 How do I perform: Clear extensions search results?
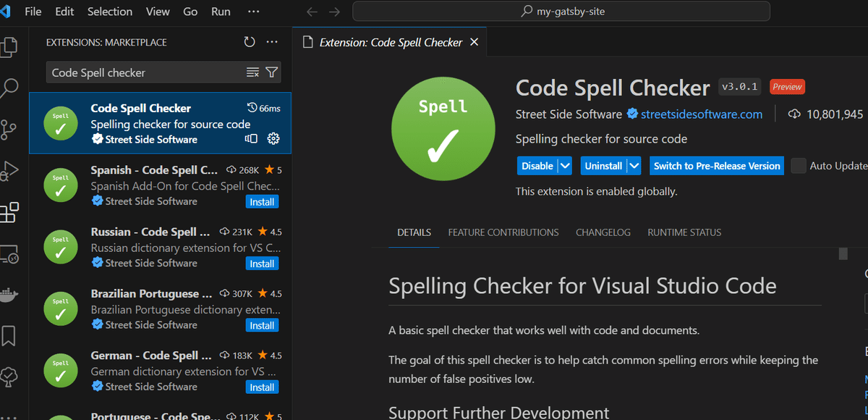coord(252,72)
